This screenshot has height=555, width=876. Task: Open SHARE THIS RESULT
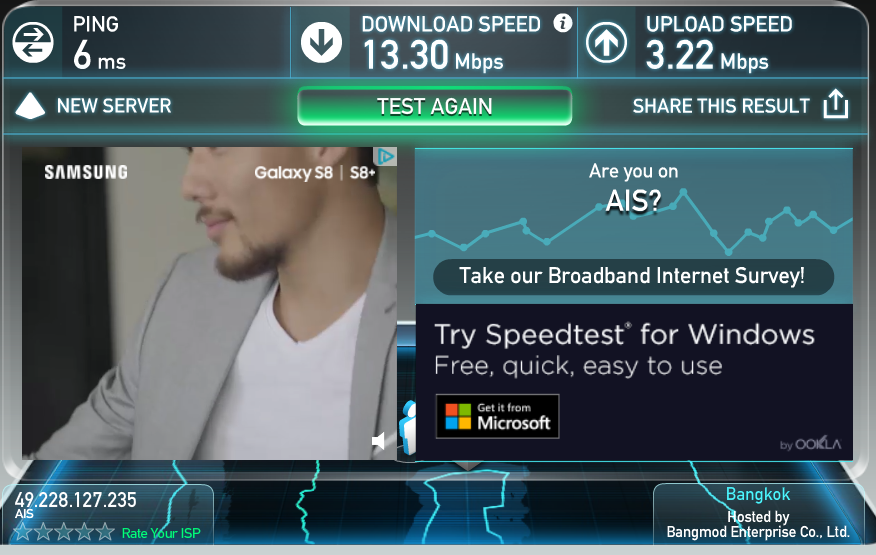[721, 106]
